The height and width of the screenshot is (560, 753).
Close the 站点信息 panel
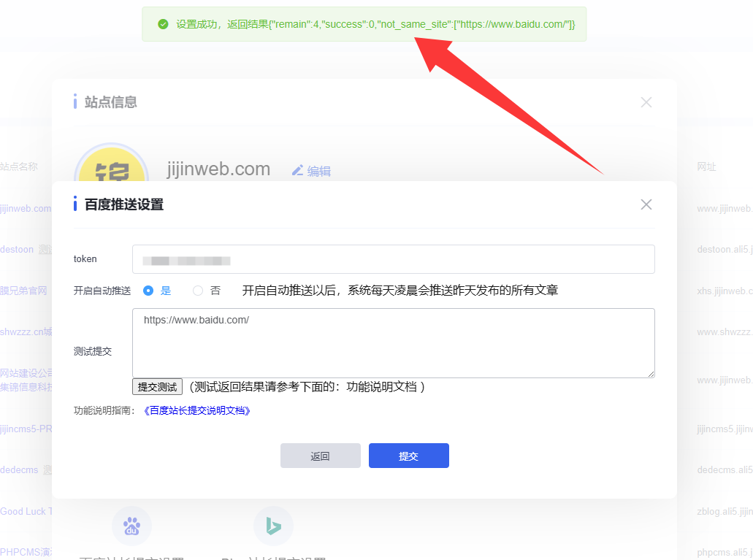pyautogui.click(x=646, y=102)
